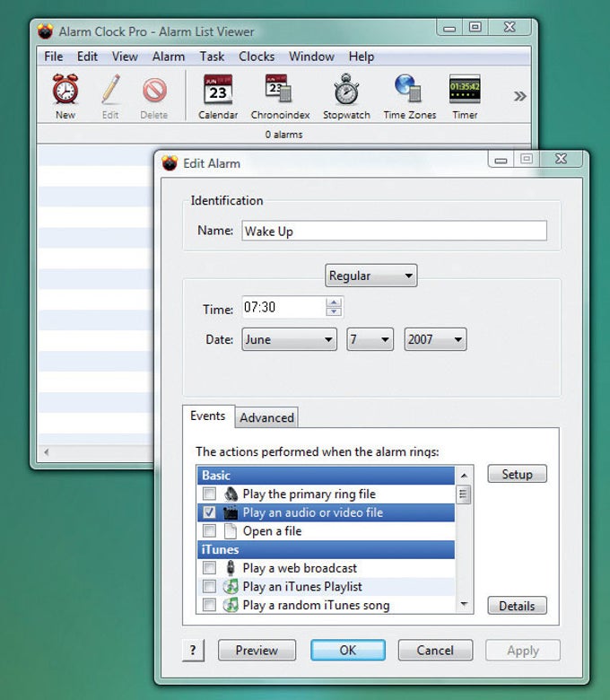
Task: Click the '0 alarms' status text
Action: [x=283, y=135]
